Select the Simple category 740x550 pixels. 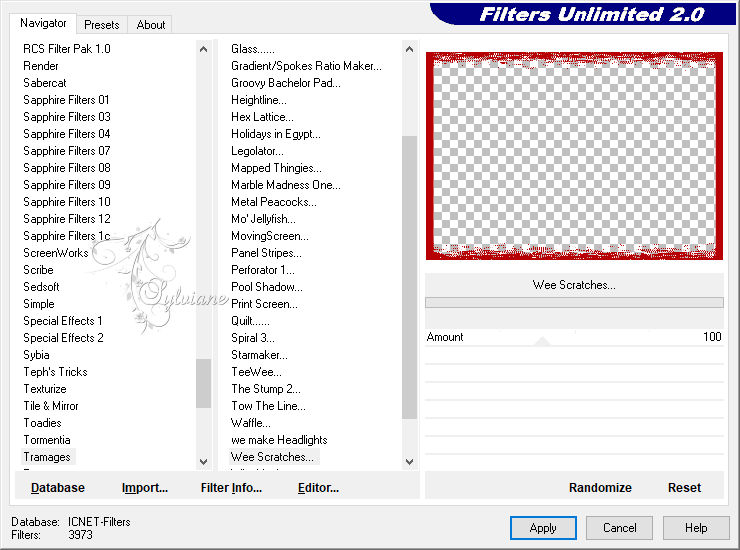click(x=39, y=304)
